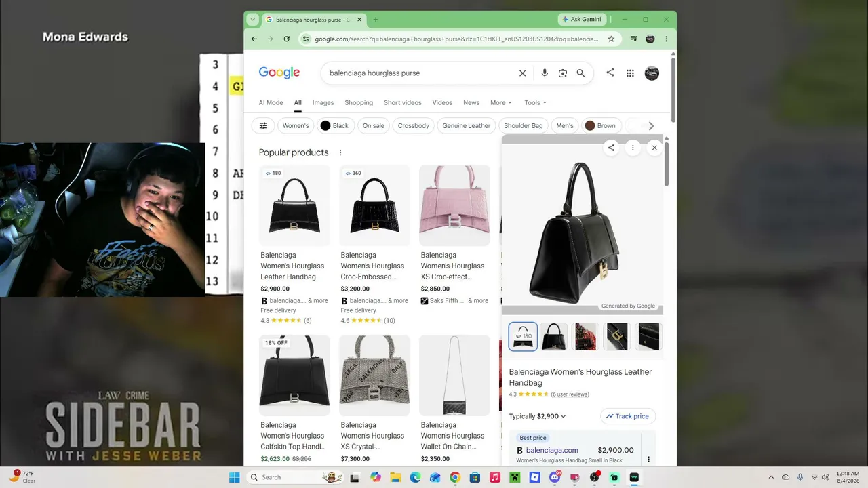Open more options for Popular products
Screen dimensions: 868x488
(340, 152)
